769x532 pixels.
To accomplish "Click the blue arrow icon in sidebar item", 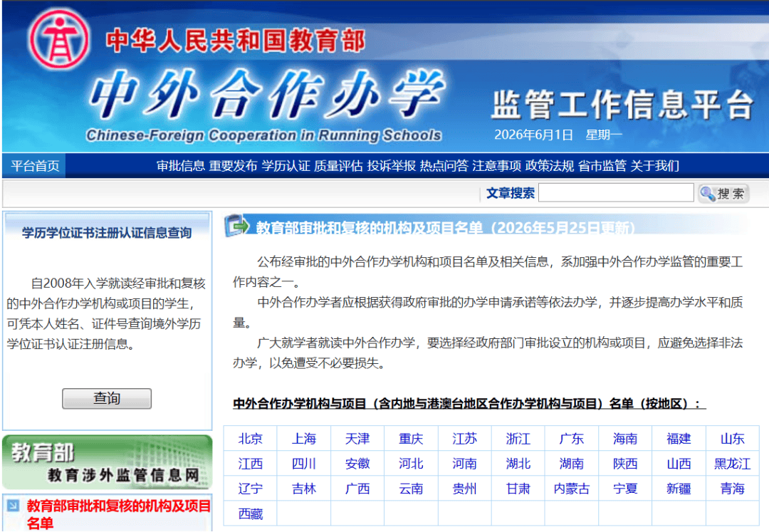I will click(x=14, y=506).
